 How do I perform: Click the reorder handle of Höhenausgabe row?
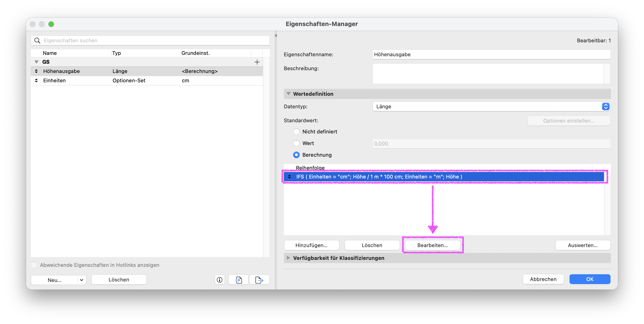[36, 71]
